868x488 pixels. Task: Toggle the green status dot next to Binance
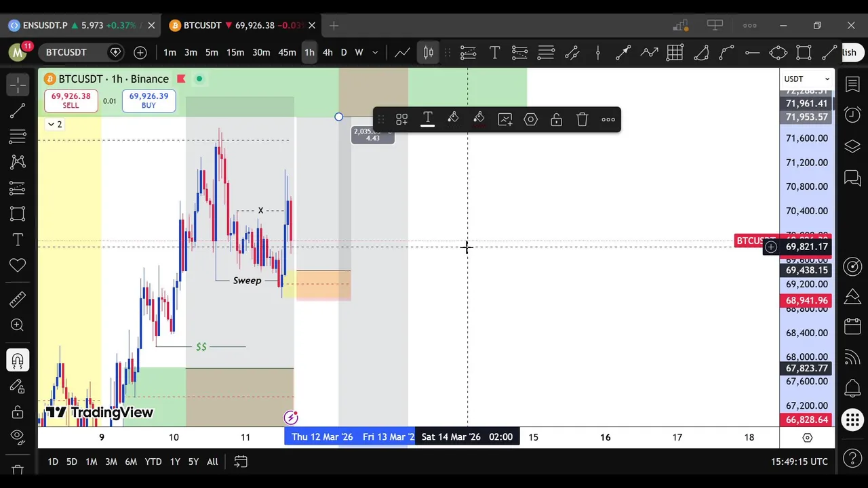199,79
